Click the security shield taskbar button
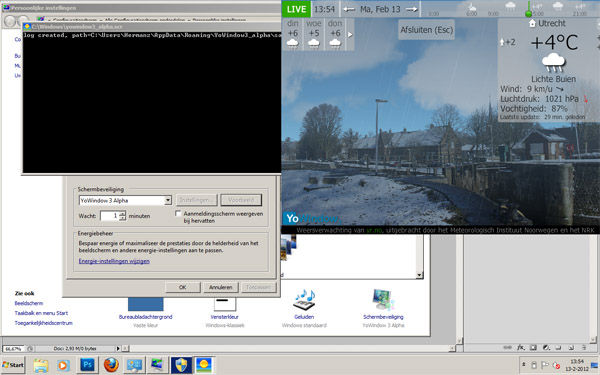 [181, 365]
